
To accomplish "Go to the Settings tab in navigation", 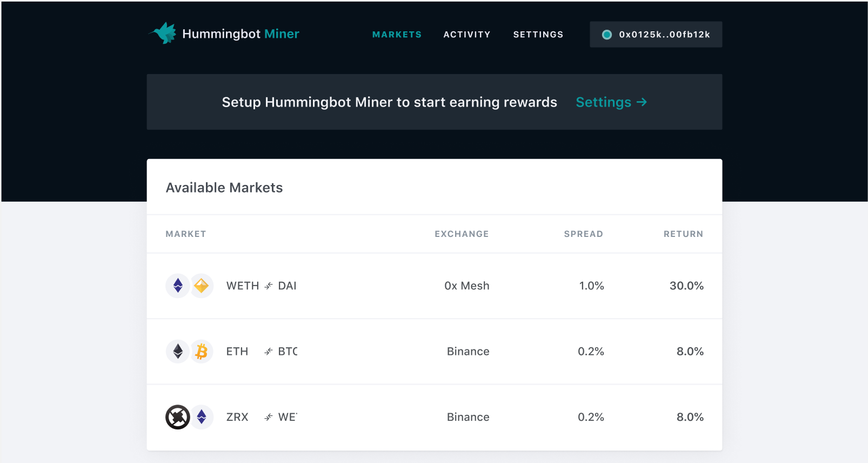I will [538, 35].
